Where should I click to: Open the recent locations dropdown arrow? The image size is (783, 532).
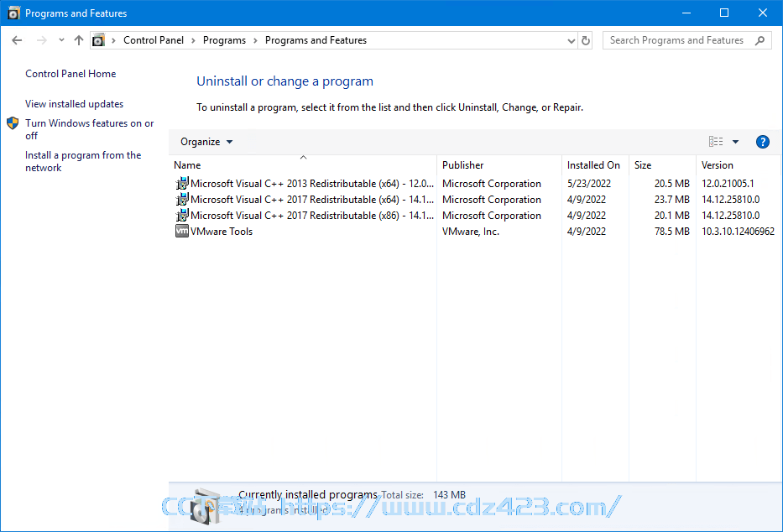point(61,40)
